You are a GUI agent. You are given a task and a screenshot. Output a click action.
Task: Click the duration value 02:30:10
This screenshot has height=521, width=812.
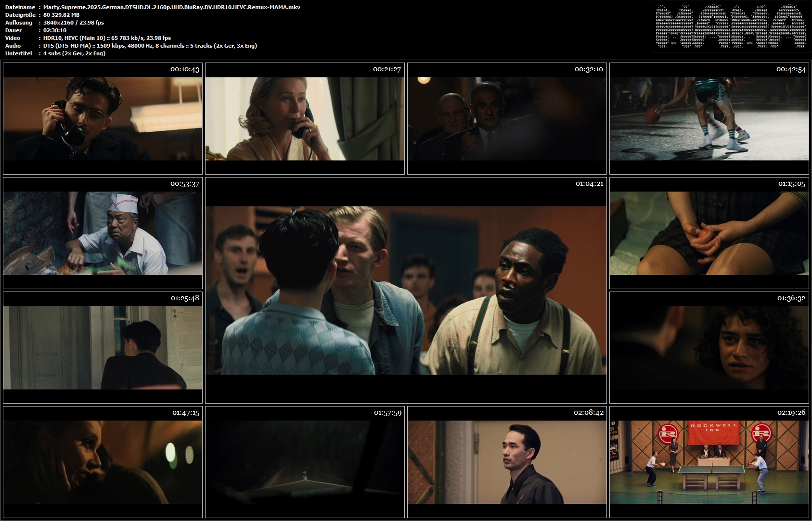click(55, 30)
